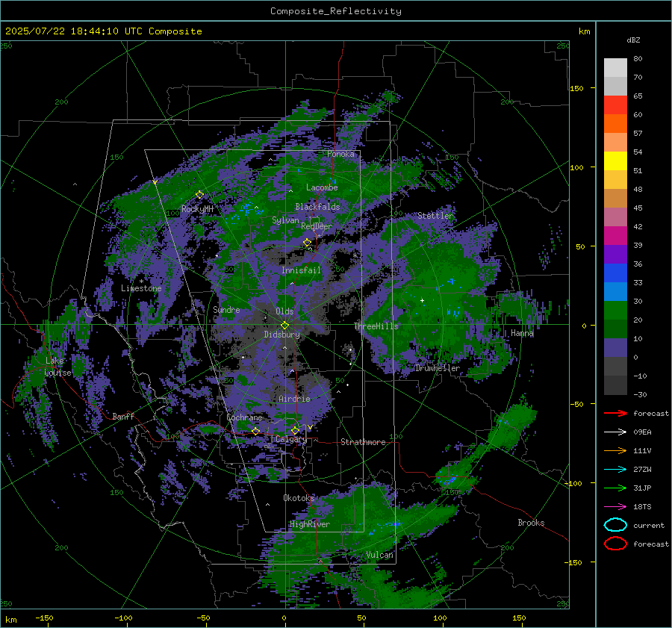Click the forecast label beside the red arrow
The height and width of the screenshot is (628, 672).
[x=651, y=413]
